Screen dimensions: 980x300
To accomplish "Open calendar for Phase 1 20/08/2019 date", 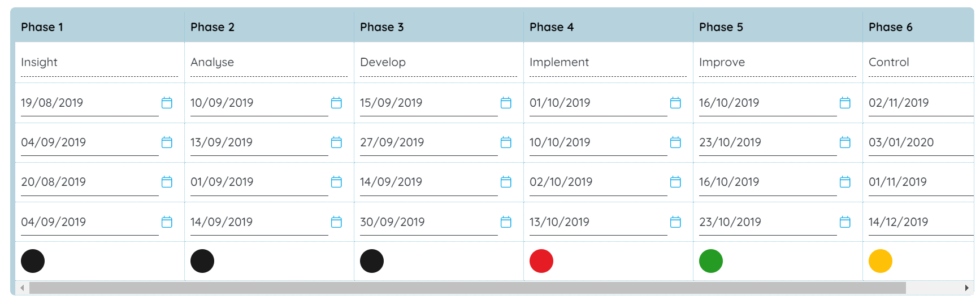I will pos(167,182).
